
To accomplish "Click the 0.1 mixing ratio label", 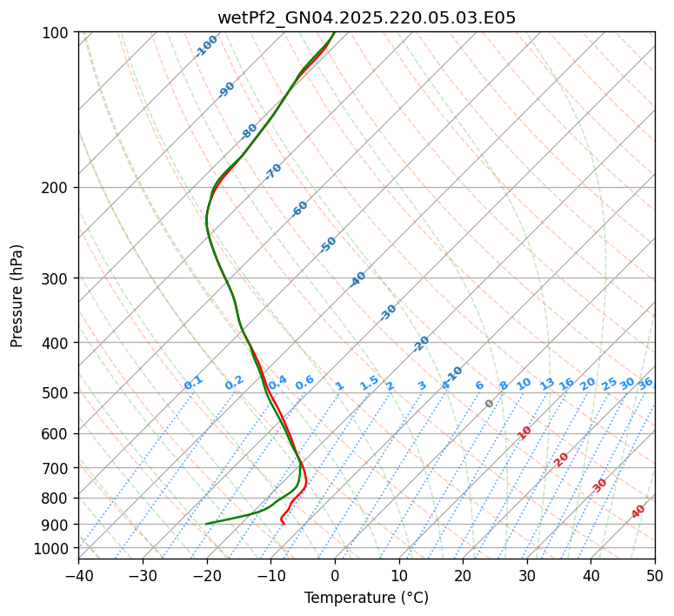I will pyautogui.click(x=193, y=383).
